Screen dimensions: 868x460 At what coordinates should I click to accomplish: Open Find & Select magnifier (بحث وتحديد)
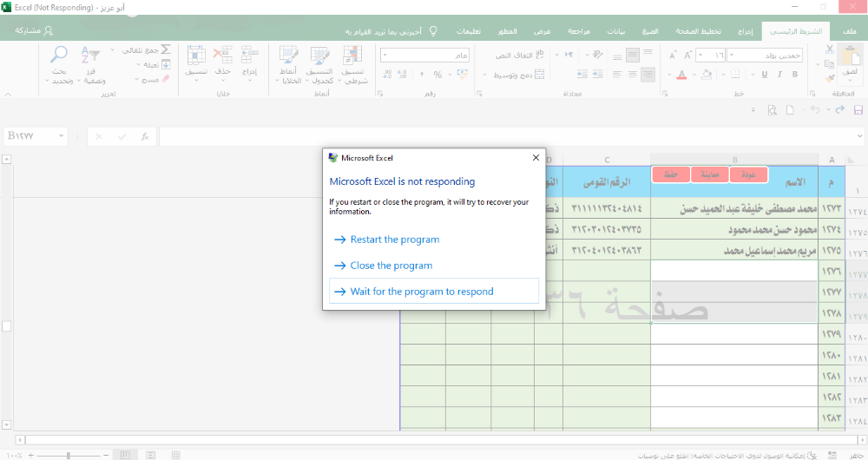pos(59,65)
